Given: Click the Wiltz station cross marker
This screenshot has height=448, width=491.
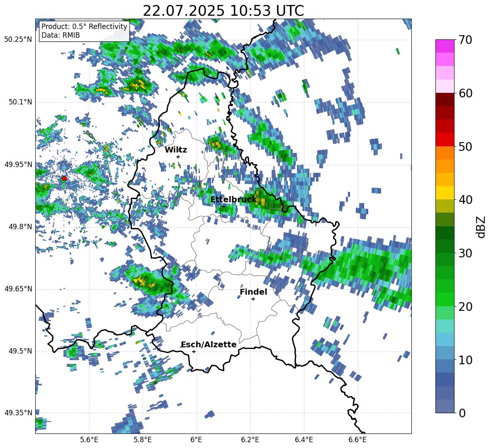Looking at the screenshot, I should tap(178, 157).
